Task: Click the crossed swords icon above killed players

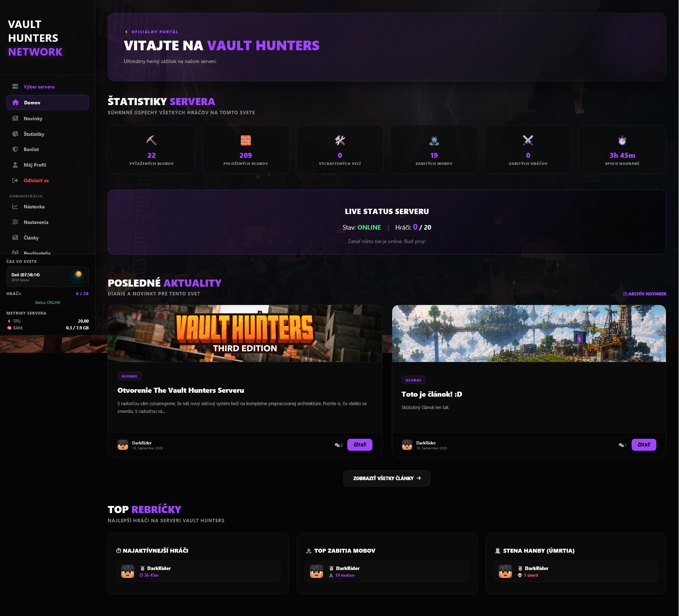Action: (x=528, y=140)
